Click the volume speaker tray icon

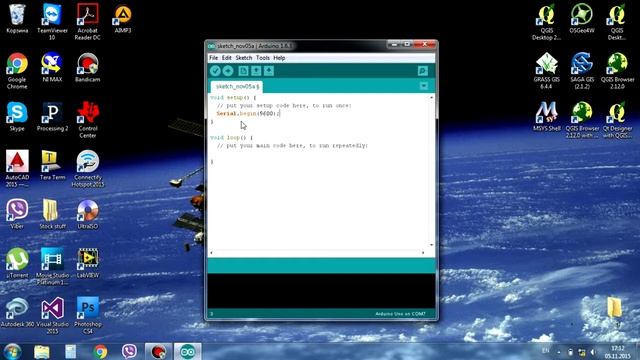(x=593, y=352)
